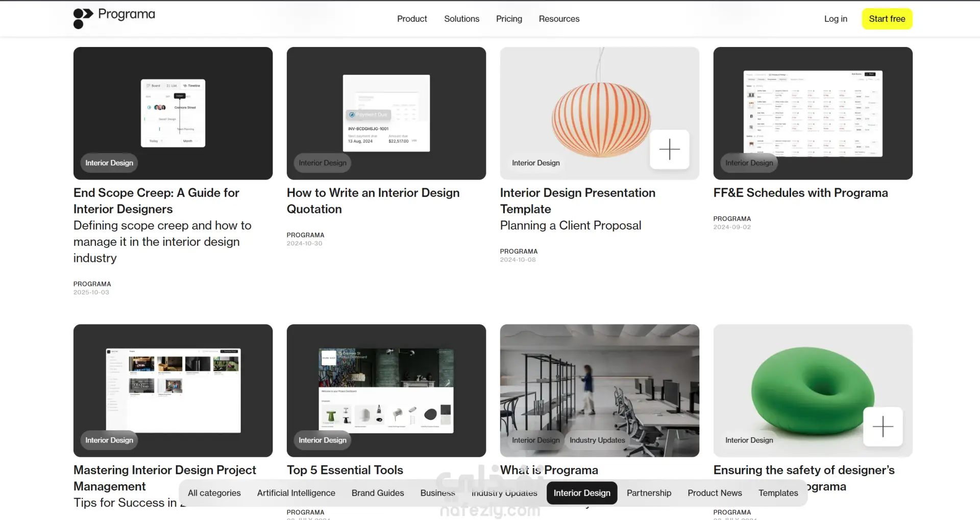980x520 pixels.
Task: Select the All categories filter
Action: [x=214, y=493]
